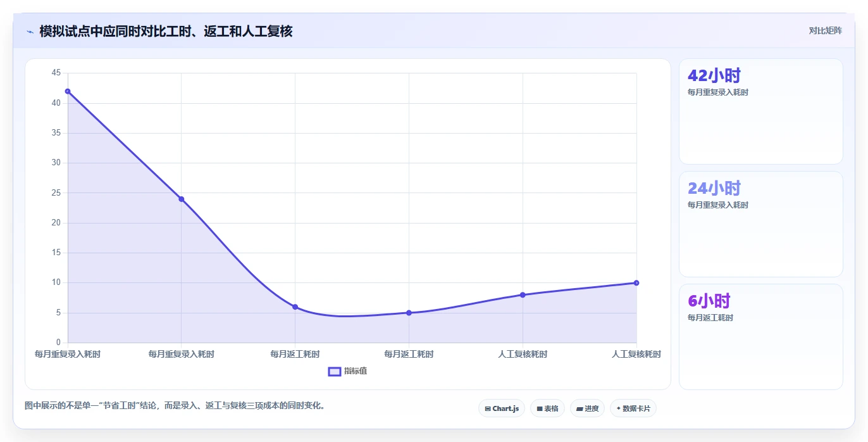This screenshot has width=868, height=442.
Task: Click the chart data point at value 24
Action: (182, 199)
